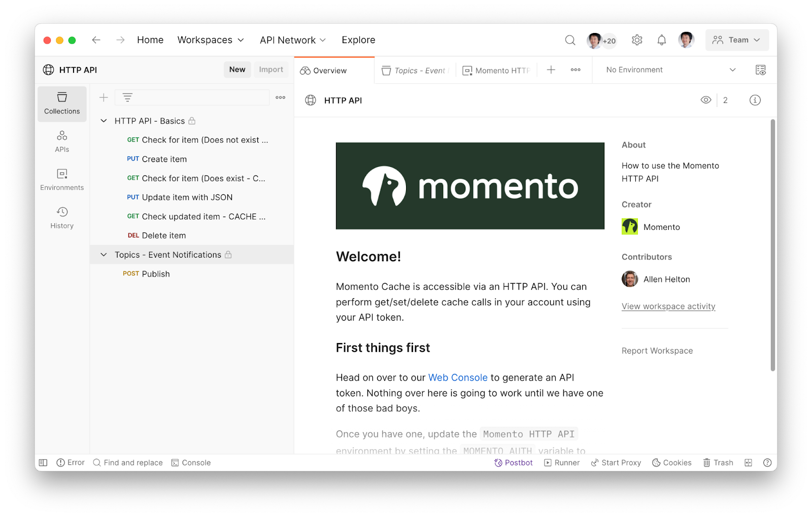Open the APIs sidebar panel
Screen dimensions: 812x517
[62, 142]
